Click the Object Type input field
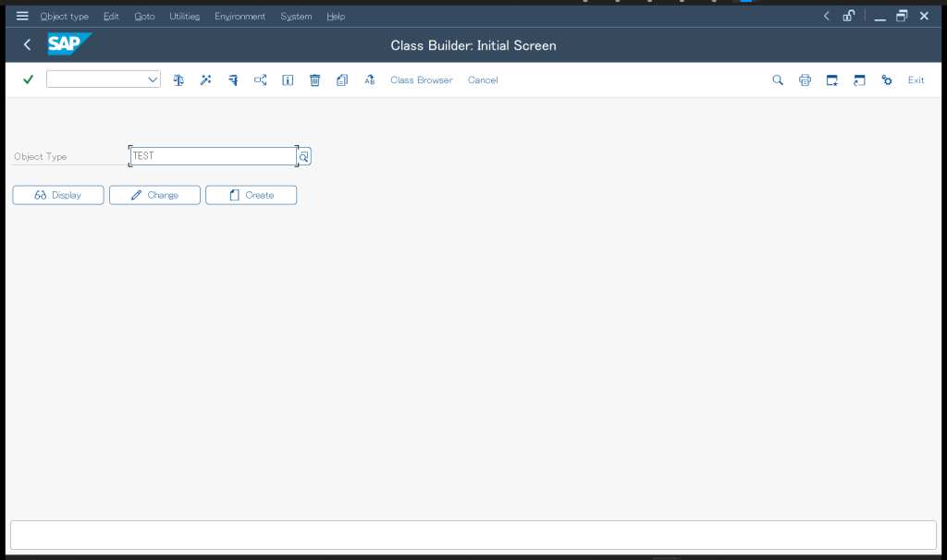The image size is (947, 560). point(213,156)
